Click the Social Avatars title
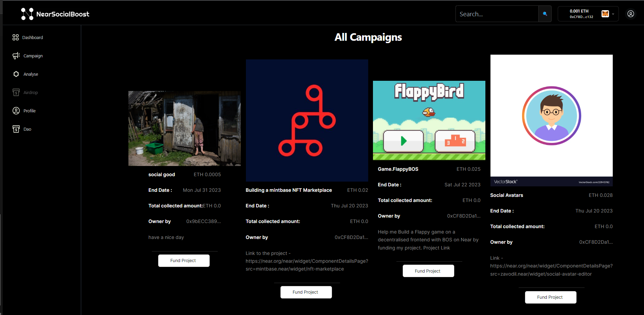This screenshot has width=644, height=315. [x=506, y=195]
